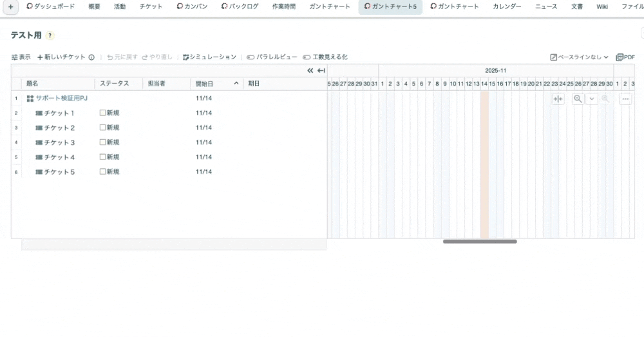644x337 pixels.
Task: Open the ベースラインなし dropdown
Action: point(579,57)
